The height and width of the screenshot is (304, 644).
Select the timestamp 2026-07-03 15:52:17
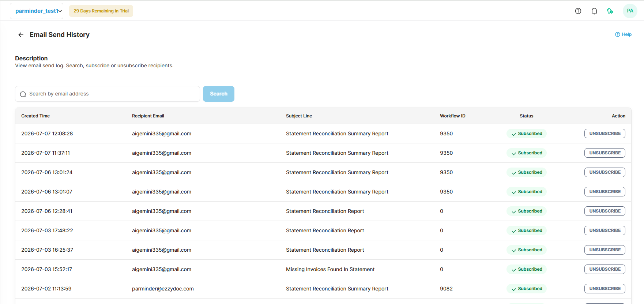coord(47,269)
